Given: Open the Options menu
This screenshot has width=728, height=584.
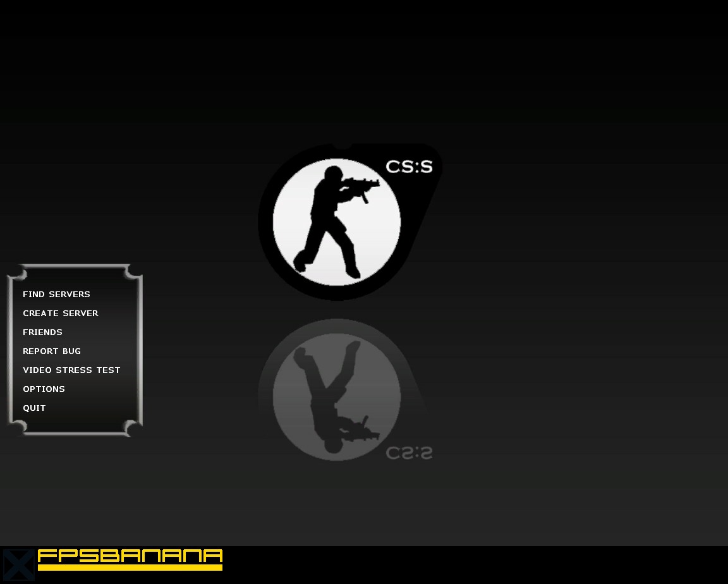Looking at the screenshot, I should [44, 389].
